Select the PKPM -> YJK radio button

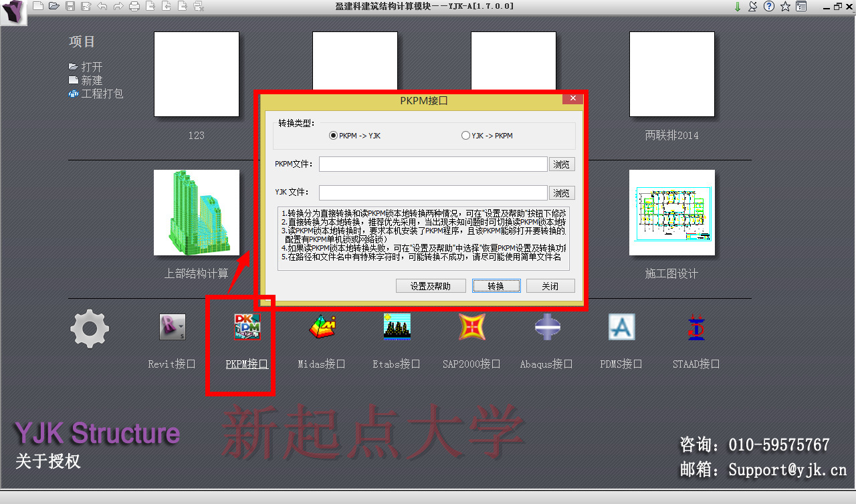click(333, 135)
